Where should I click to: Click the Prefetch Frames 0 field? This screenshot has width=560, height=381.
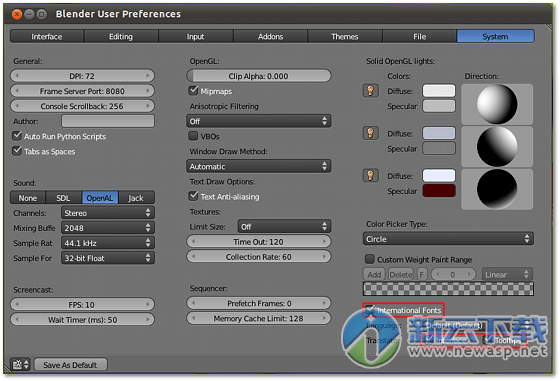(259, 303)
